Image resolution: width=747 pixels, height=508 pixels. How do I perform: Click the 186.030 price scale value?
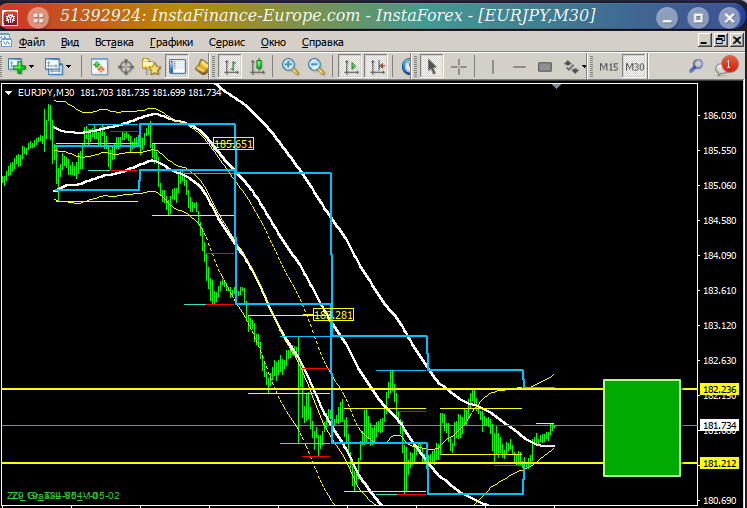point(719,116)
